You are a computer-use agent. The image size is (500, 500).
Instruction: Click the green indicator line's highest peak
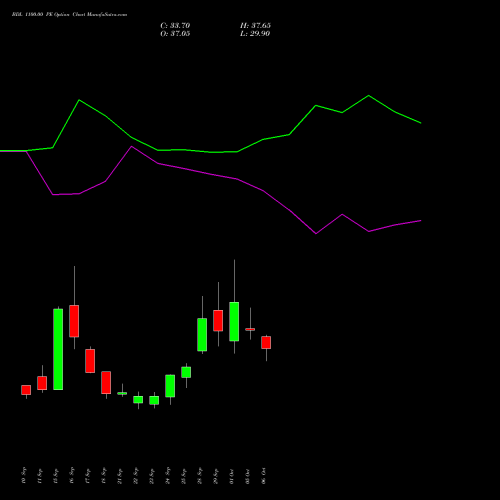click(x=368, y=96)
